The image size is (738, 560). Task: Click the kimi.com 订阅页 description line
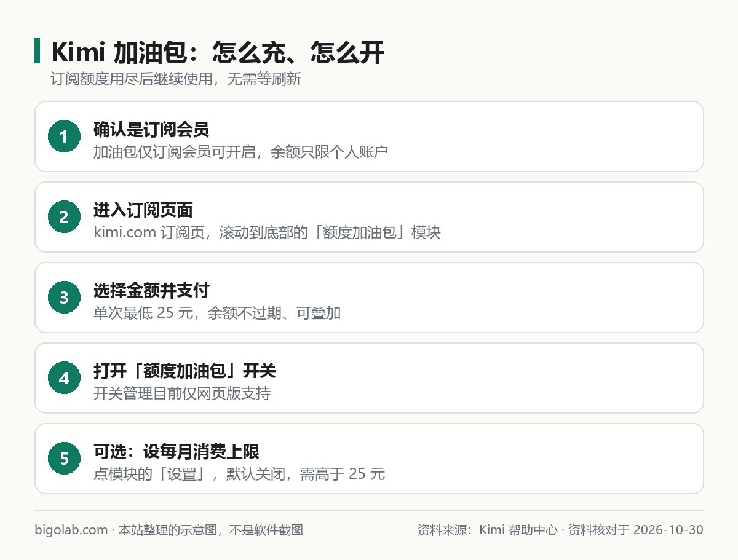click(267, 233)
